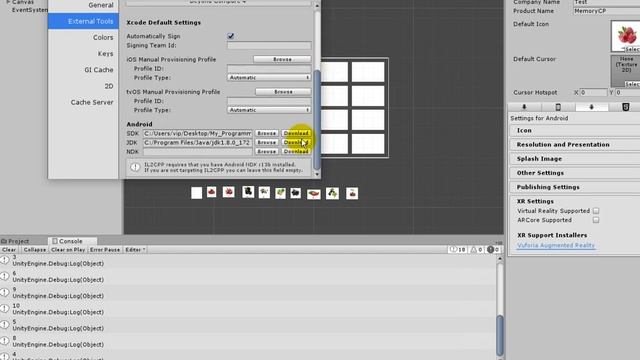Click the red chili pepper sprite in scene

point(313,194)
